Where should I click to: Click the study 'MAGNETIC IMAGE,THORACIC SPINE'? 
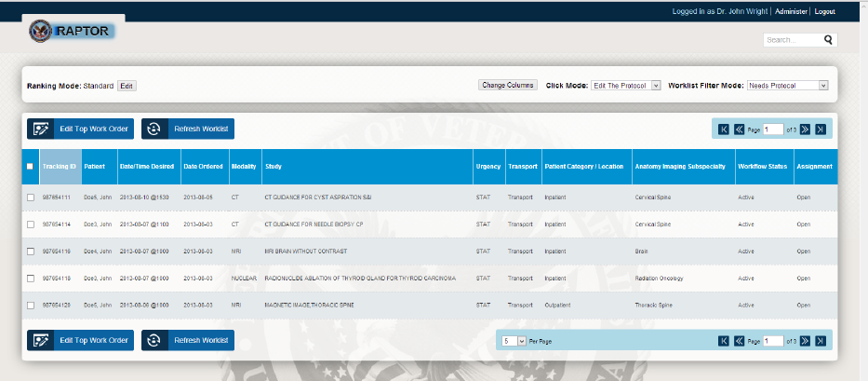tap(310, 305)
